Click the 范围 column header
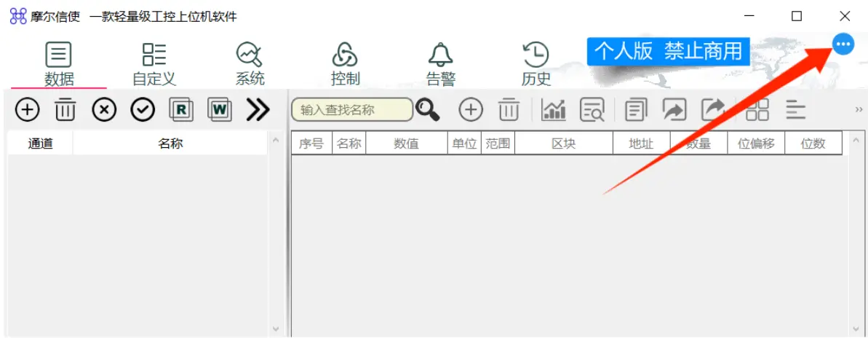 (498, 144)
